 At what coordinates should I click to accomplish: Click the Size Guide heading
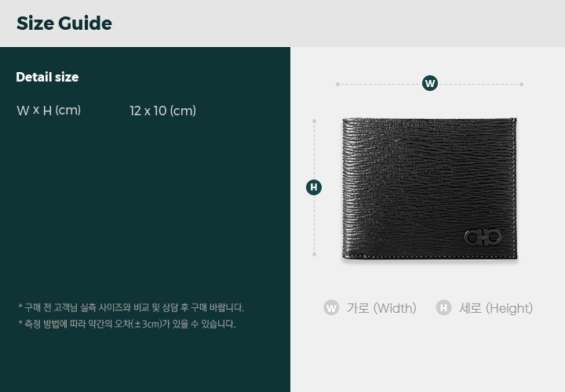[64, 24]
